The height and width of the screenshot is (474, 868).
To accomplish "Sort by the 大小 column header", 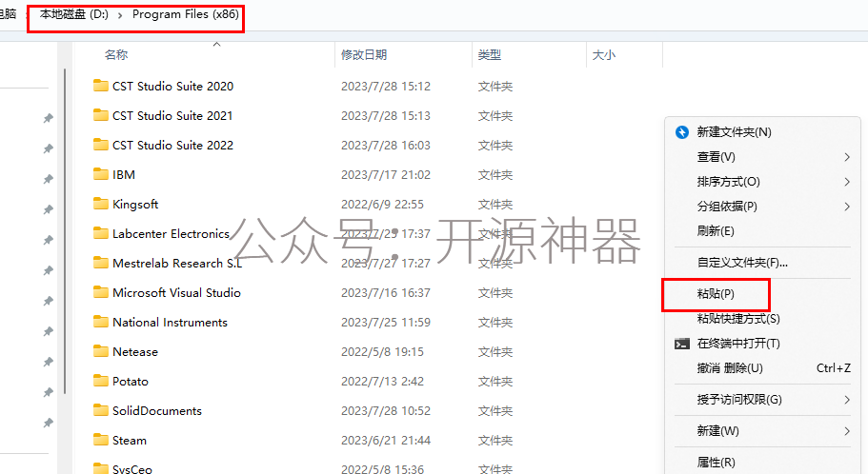I will (603, 55).
